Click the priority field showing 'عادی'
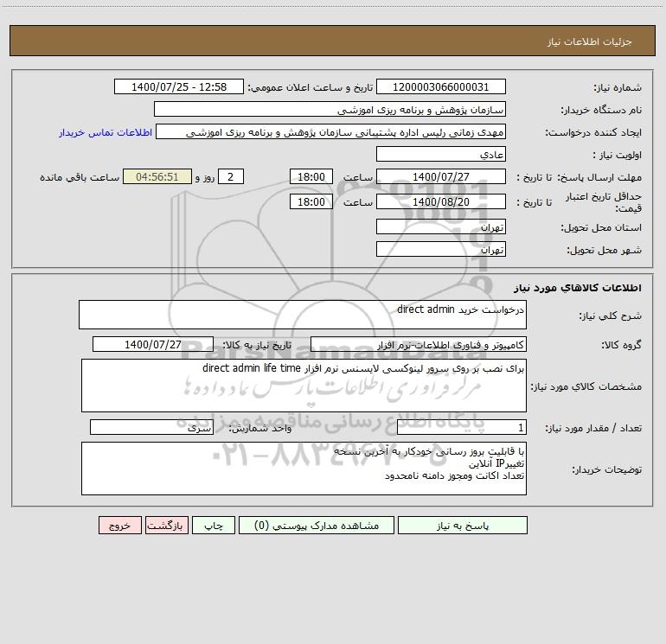666x644 pixels. coord(441,154)
